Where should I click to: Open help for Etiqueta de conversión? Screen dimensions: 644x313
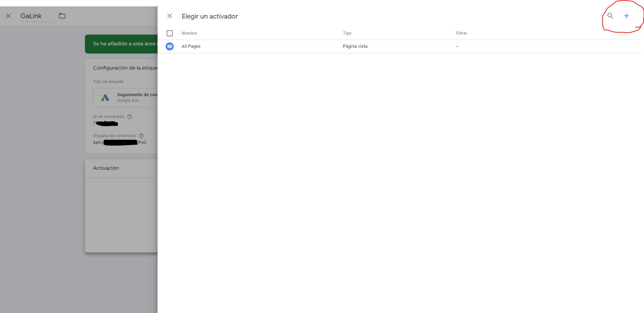[x=141, y=136]
